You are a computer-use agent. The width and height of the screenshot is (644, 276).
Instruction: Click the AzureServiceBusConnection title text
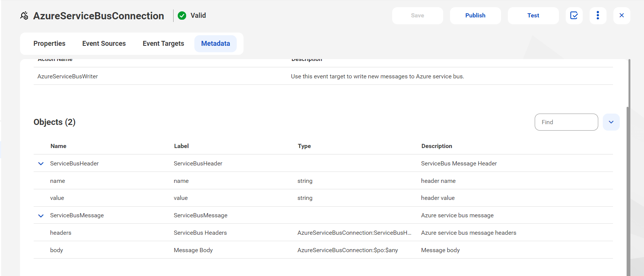(99, 16)
